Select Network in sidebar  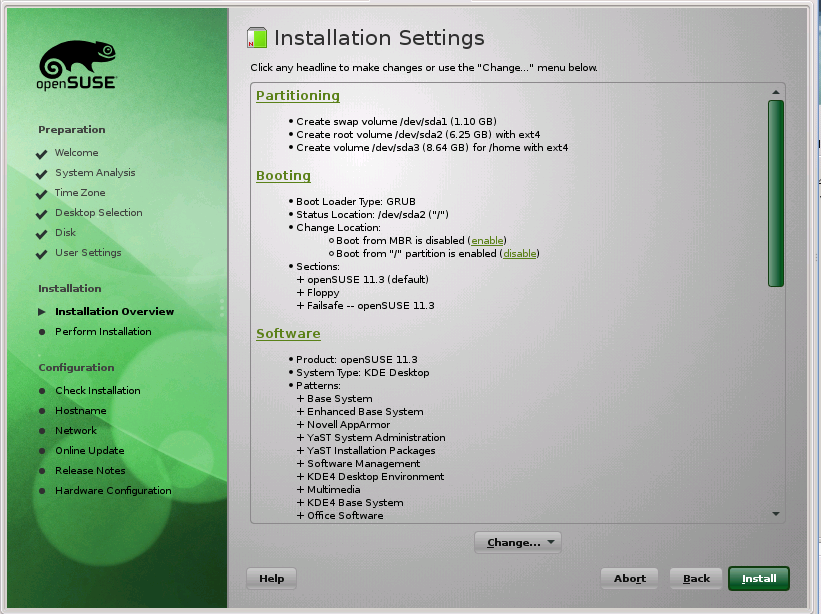(x=76, y=430)
